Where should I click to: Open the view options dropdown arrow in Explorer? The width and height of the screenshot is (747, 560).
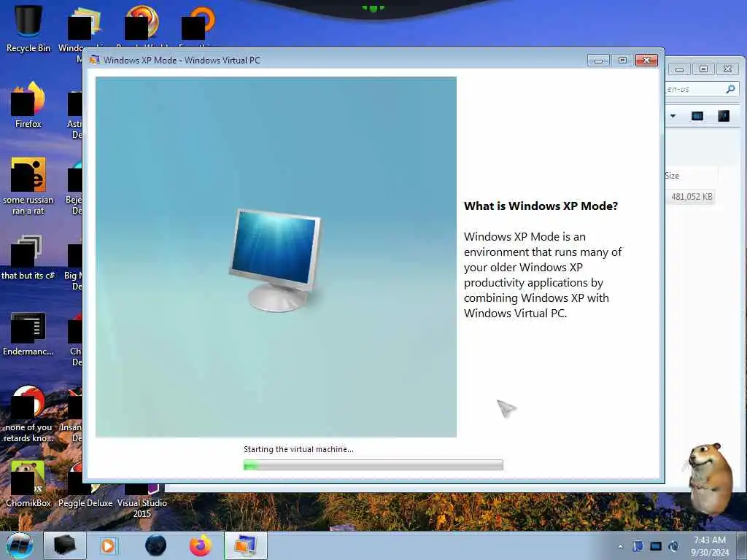[673, 116]
